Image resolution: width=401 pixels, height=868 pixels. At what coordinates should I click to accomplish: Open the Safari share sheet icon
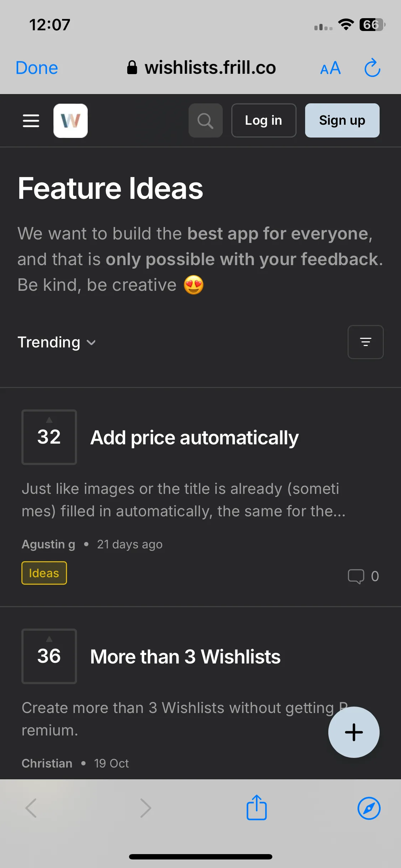click(x=257, y=808)
